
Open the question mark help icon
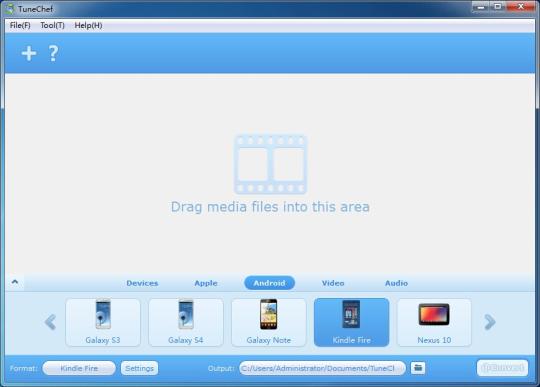pos(53,54)
